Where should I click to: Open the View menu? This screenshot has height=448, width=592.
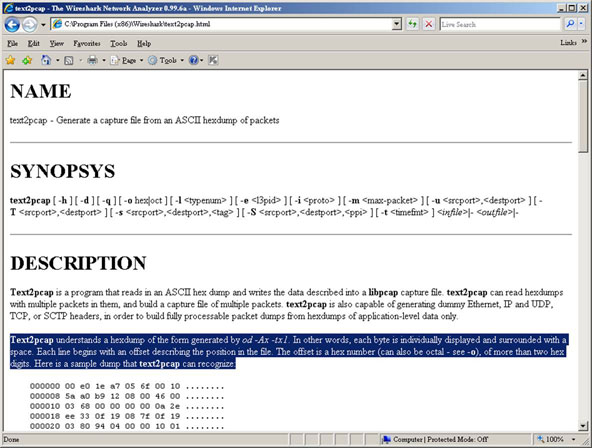pyautogui.click(x=57, y=43)
